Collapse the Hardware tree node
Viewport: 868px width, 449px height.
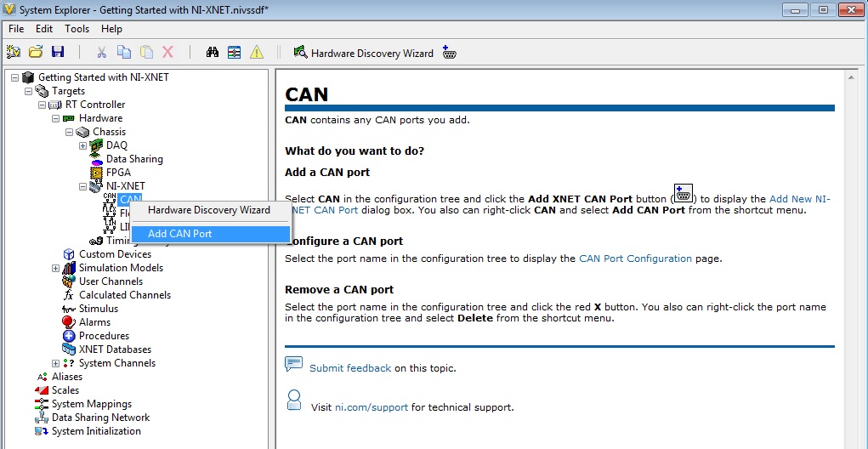click(55, 118)
